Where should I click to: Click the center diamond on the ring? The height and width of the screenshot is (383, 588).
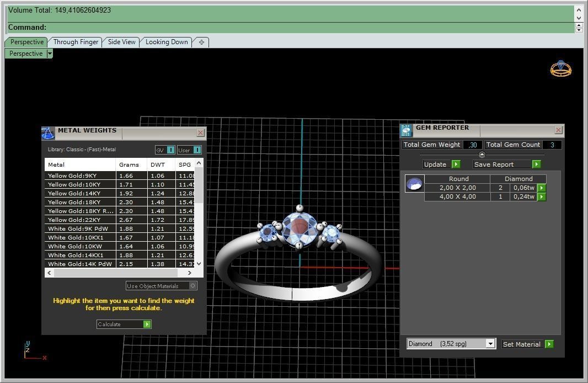(x=299, y=228)
